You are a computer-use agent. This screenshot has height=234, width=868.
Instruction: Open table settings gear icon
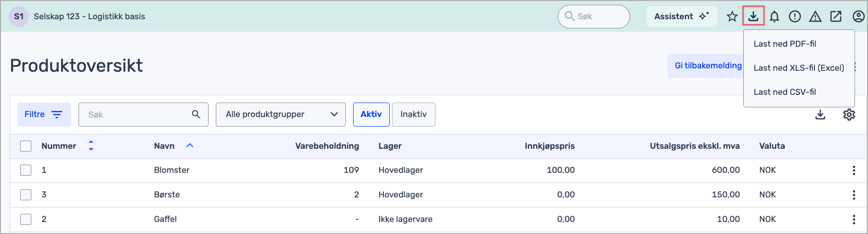849,115
